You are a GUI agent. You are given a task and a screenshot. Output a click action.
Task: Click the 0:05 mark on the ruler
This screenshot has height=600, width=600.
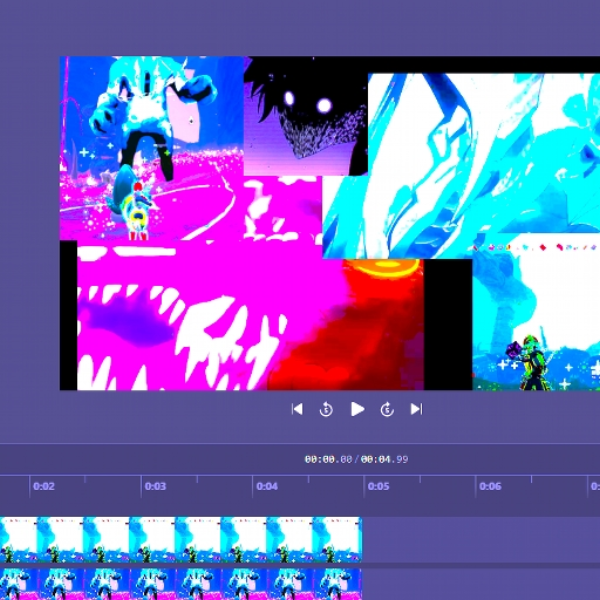coord(378,486)
